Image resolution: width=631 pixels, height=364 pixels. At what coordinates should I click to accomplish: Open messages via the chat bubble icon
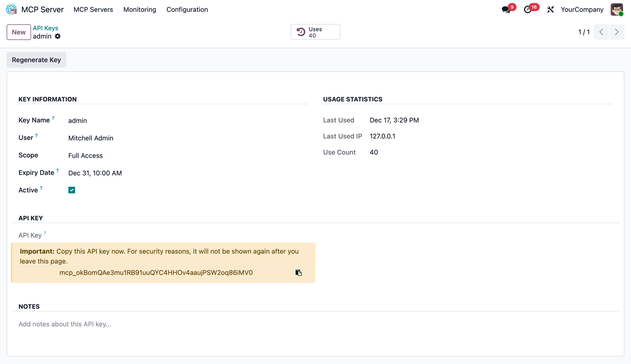click(506, 10)
